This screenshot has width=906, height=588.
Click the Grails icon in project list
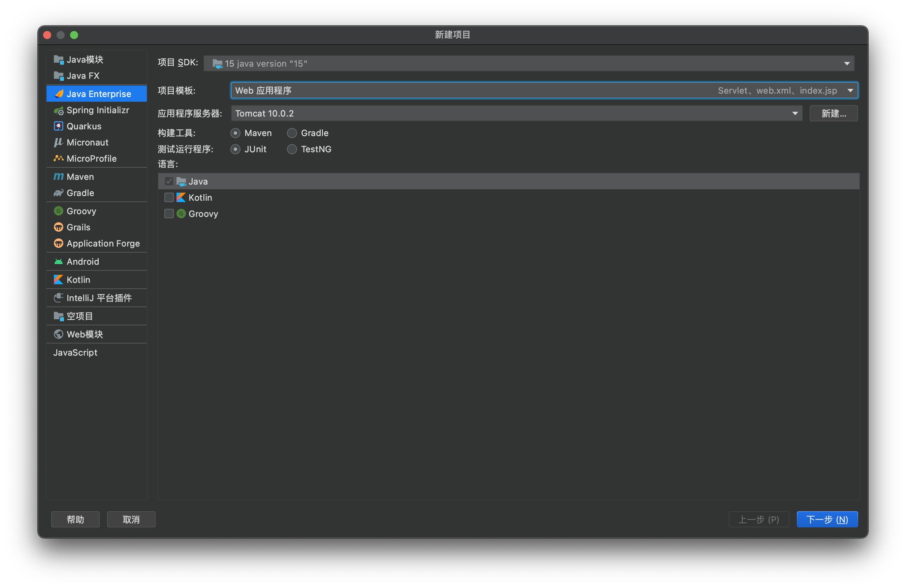[x=58, y=227]
